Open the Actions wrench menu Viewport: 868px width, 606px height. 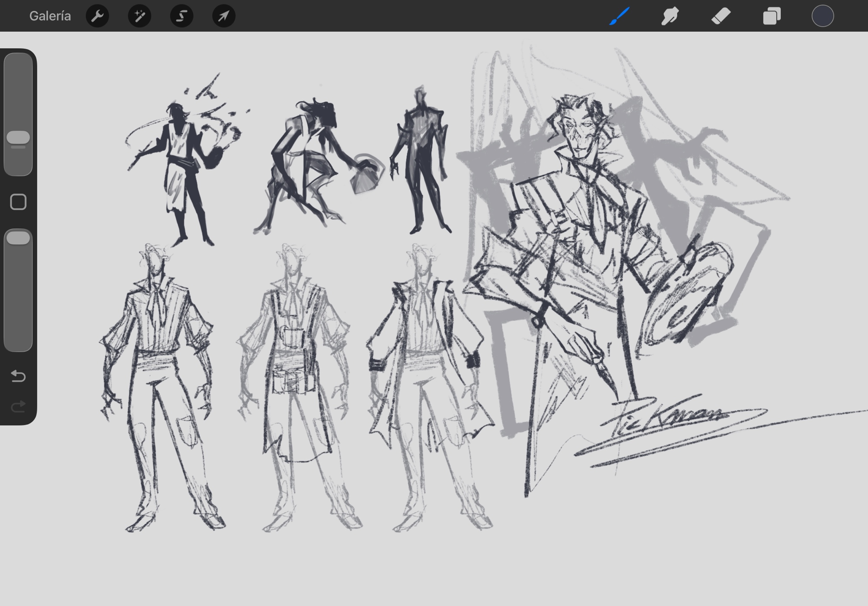point(97,16)
